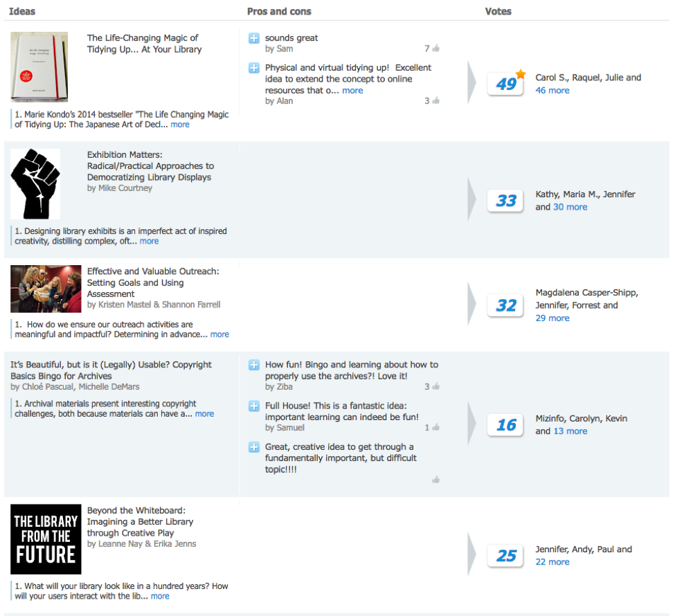Click plus icon beside 'How fun! Bingo' comment
Image resolution: width=675 pixels, height=616 pixels.
pos(254,365)
